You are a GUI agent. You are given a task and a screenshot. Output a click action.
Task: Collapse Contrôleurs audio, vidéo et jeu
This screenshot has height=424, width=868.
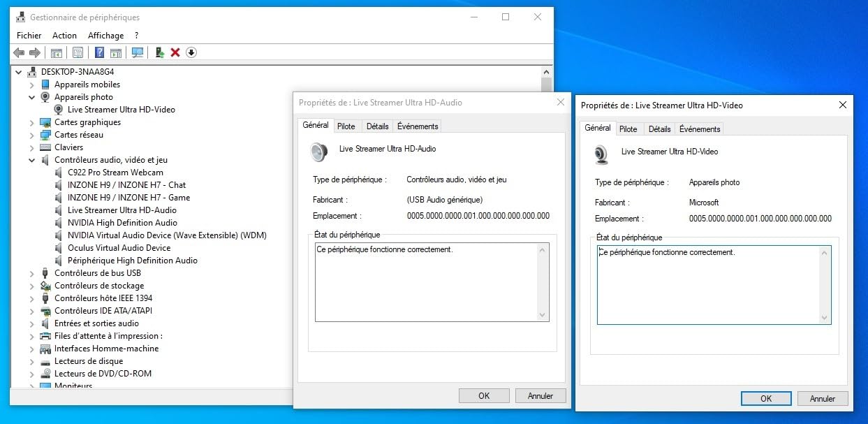tap(31, 160)
